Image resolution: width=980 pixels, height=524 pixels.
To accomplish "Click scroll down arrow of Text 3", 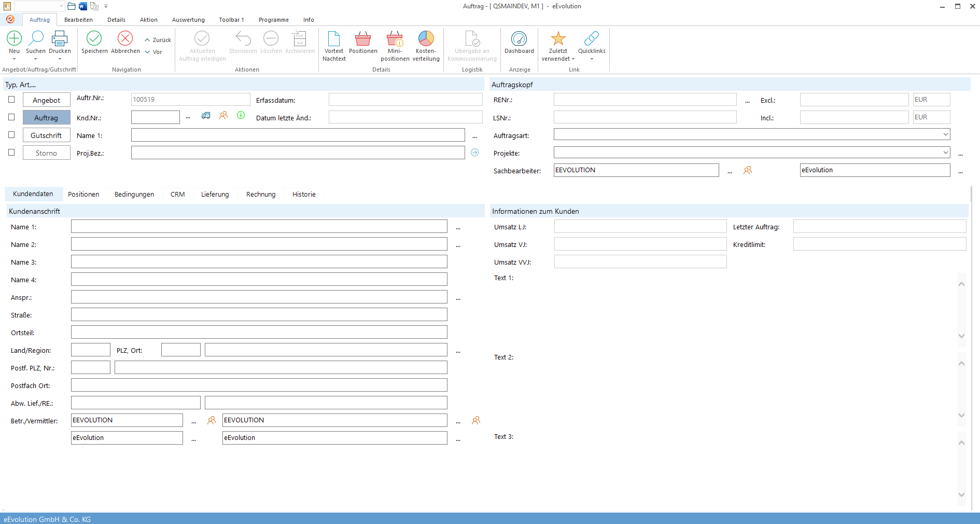I will (961, 494).
